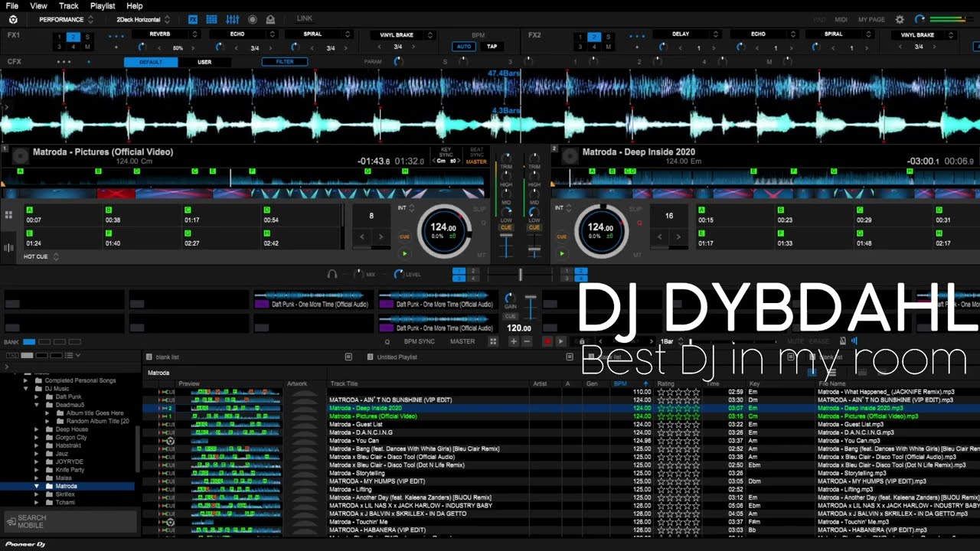Trigger deck 2 hot cue at 00:15
980x551 pixels.
pyautogui.click(x=735, y=215)
